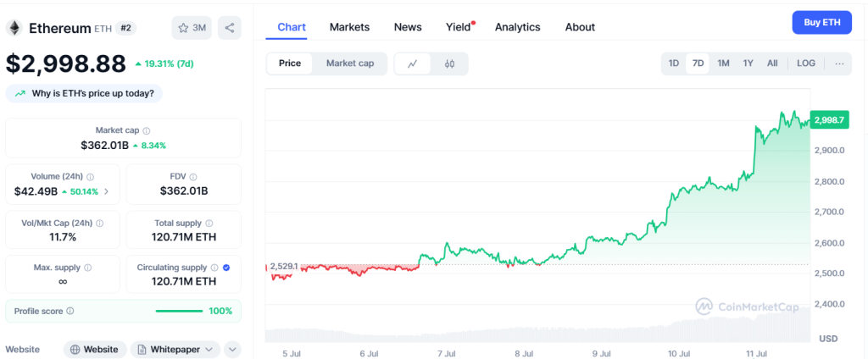The height and width of the screenshot is (359, 868).
Task: Click the Total supply info icon
Action: pyautogui.click(x=209, y=224)
